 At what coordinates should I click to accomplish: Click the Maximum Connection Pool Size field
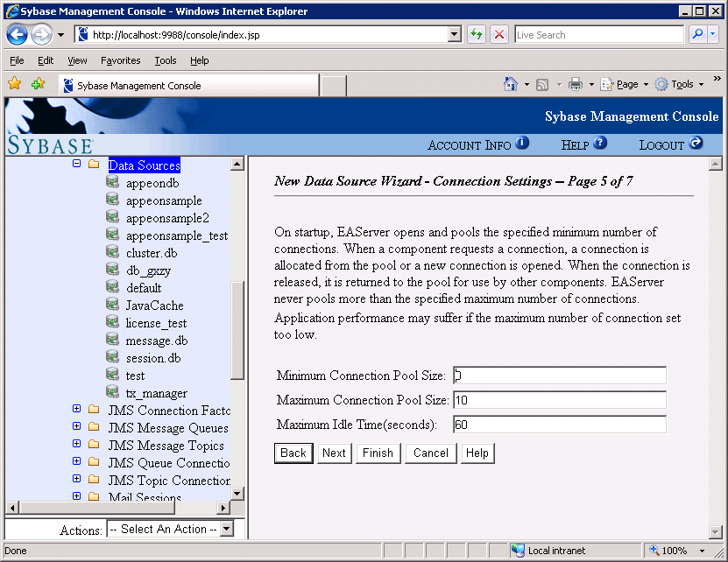(x=560, y=399)
